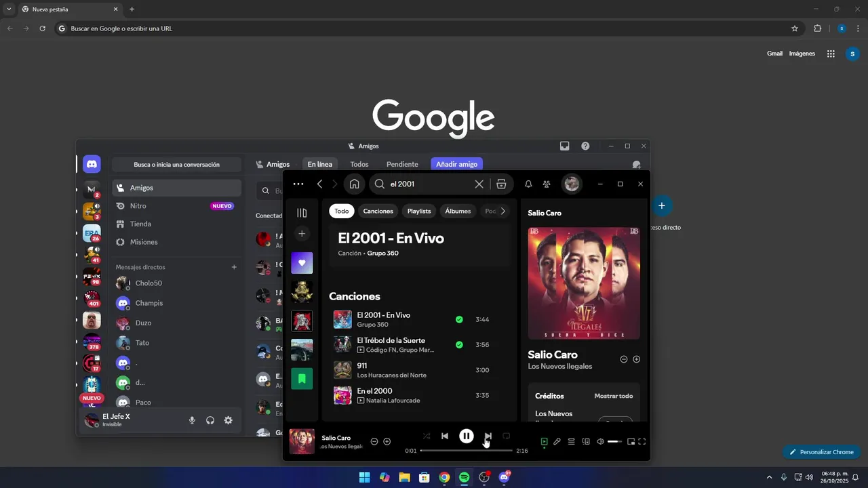This screenshot has width=868, height=488.
Task: Open Connect to a device
Action: tap(586, 442)
